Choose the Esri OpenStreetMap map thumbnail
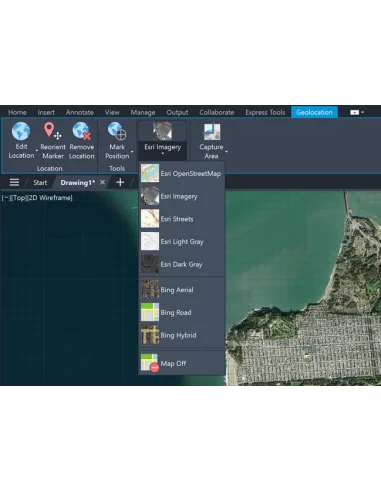 point(150,173)
